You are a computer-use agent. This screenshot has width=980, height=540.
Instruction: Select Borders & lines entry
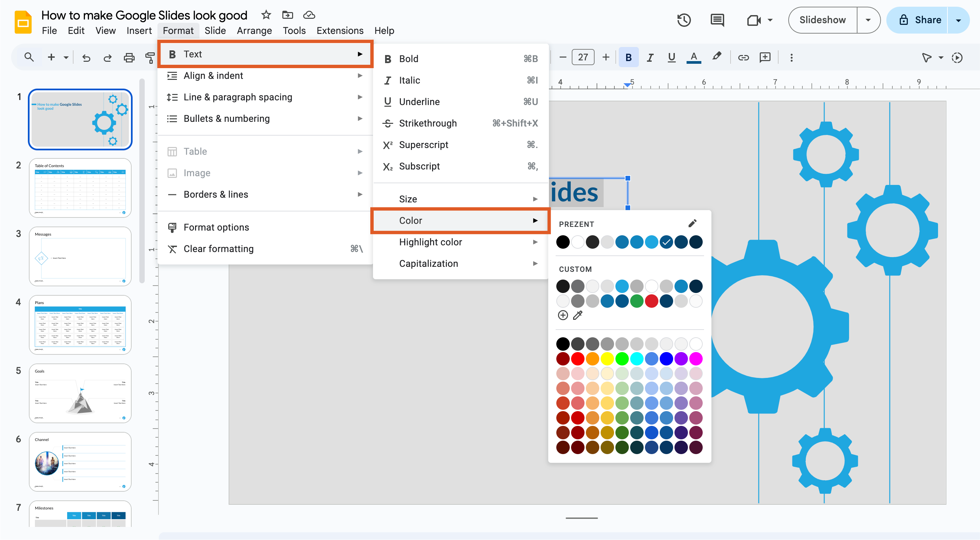[265, 194]
